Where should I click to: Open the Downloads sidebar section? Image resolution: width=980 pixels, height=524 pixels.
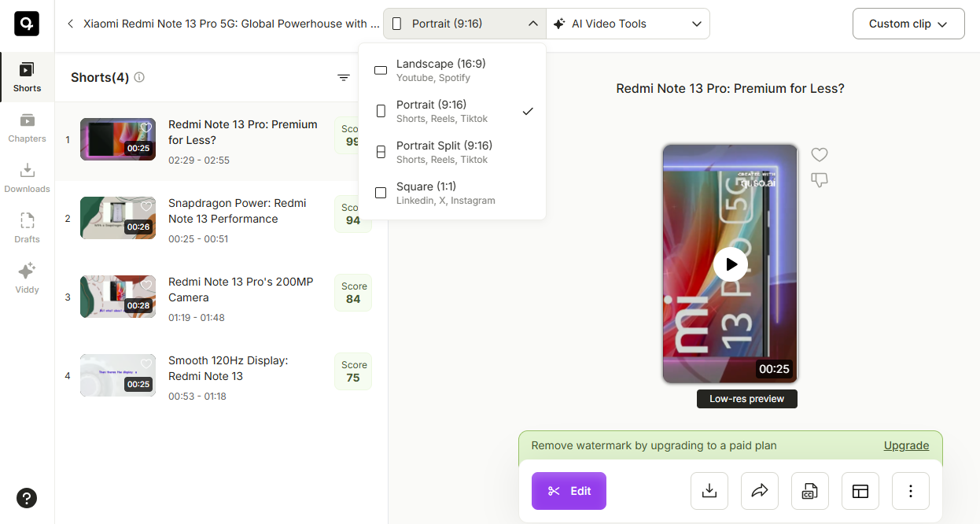[27, 178]
